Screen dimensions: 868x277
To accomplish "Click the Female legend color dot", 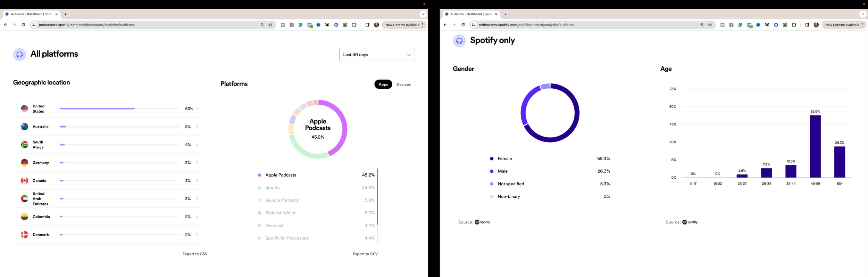I will coord(492,159).
